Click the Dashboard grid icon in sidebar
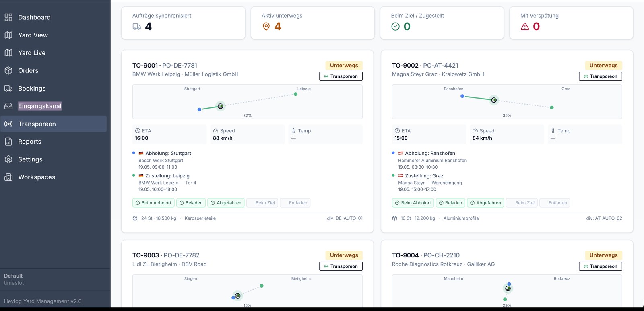The width and height of the screenshot is (644, 311). pos(8,17)
